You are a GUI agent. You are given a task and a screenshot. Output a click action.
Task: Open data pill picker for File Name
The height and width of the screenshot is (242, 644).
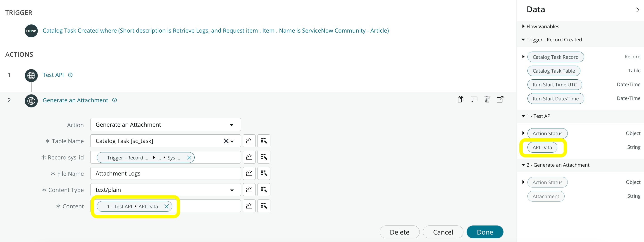point(264,173)
